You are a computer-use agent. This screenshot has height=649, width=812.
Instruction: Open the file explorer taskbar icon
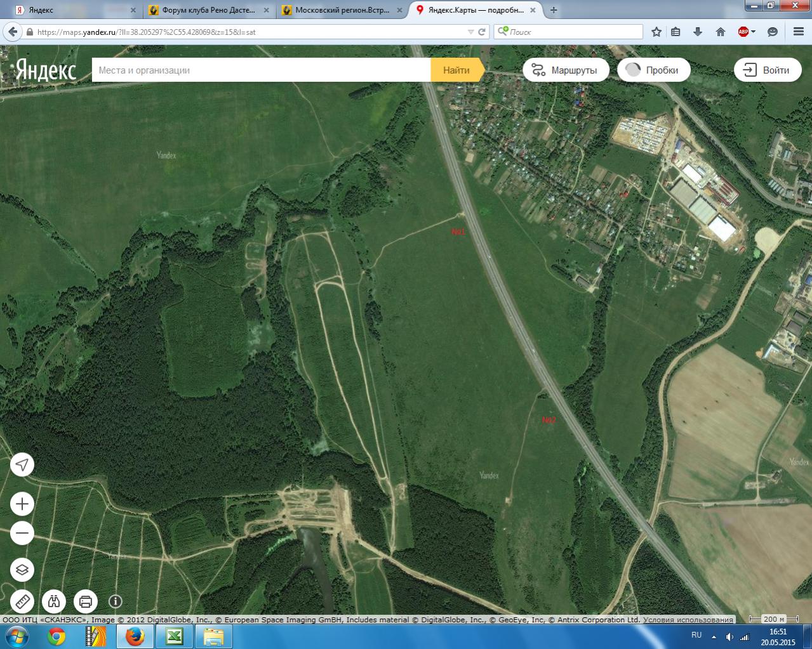coord(214,636)
